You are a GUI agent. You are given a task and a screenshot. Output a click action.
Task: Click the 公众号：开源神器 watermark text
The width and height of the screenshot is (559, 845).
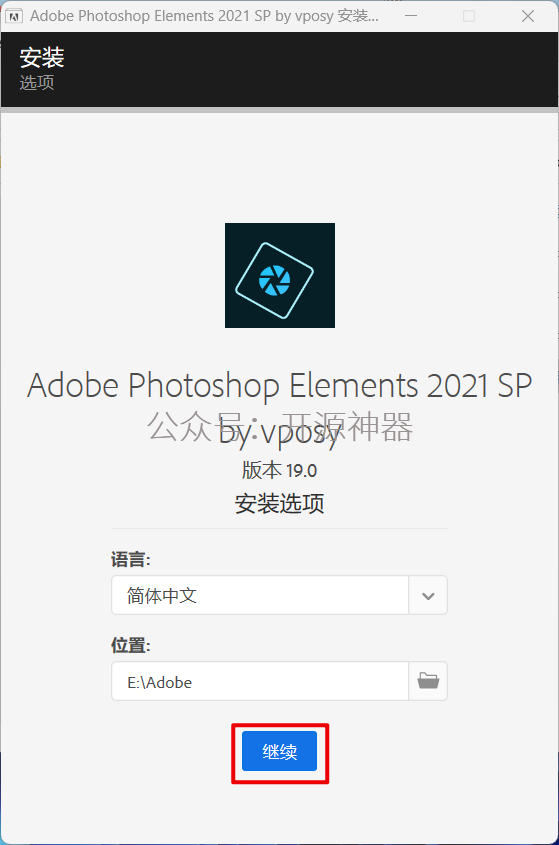coord(280,426)
